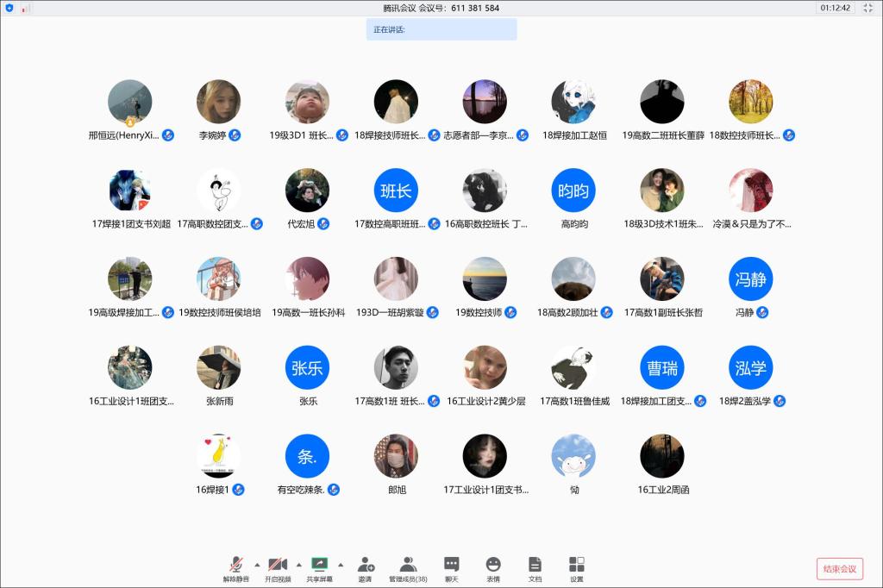Click participant name 16高职数控班长 丁...

point(486,224)
